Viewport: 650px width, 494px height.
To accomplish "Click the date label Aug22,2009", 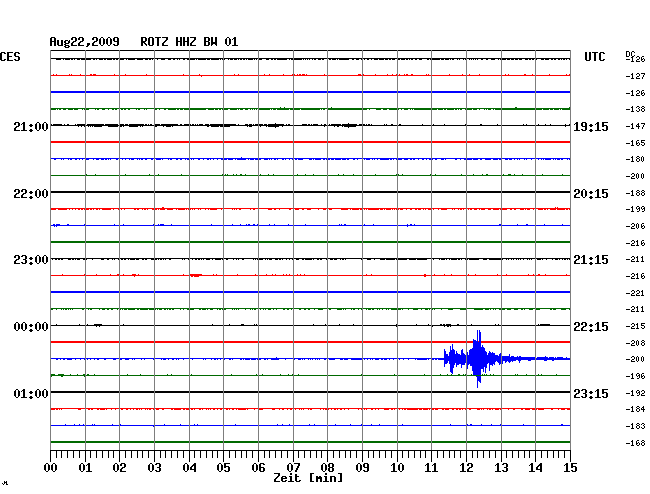I will [x=85, y=42].
